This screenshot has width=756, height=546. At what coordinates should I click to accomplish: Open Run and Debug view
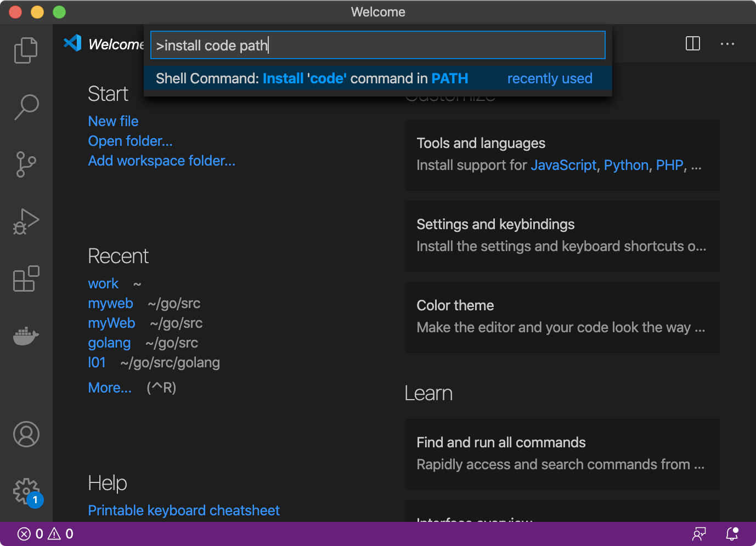[26, 221]
